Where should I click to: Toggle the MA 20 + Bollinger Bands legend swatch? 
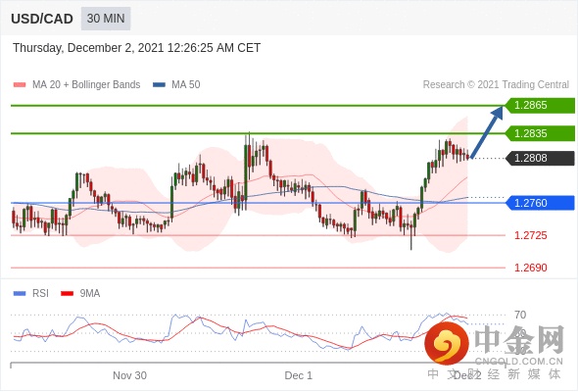[x=20, y=85]
